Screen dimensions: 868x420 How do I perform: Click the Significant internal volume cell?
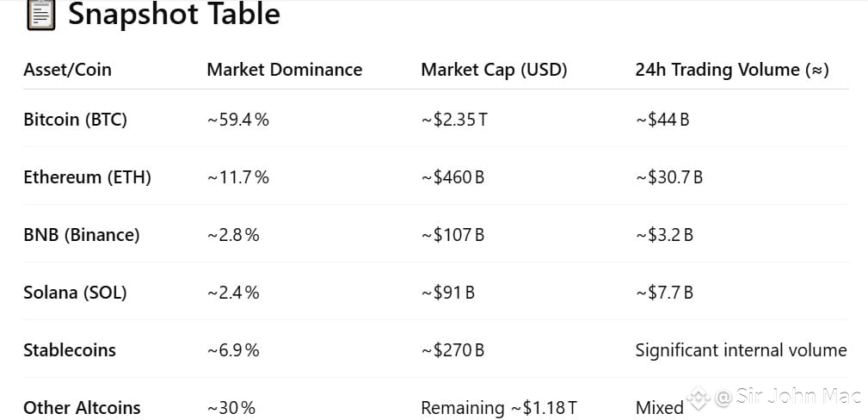[741, 350]
